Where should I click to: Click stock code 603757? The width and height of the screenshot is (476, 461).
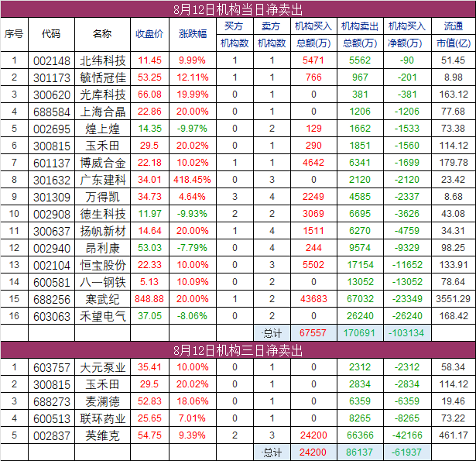pyautogui.click(x=52, y=368)
